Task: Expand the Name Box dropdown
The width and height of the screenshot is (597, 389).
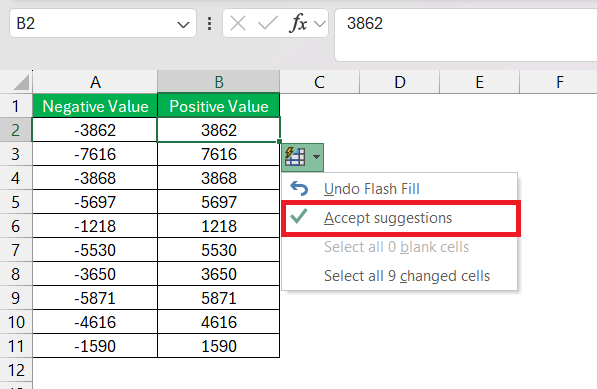Action: [x=183, y=25]
